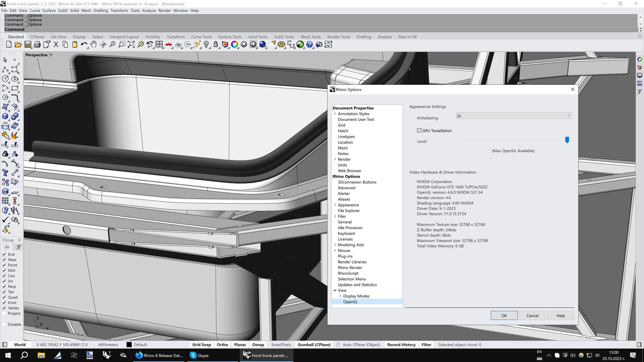Open the Transform toolbar tab

click(x=175, y=37)
